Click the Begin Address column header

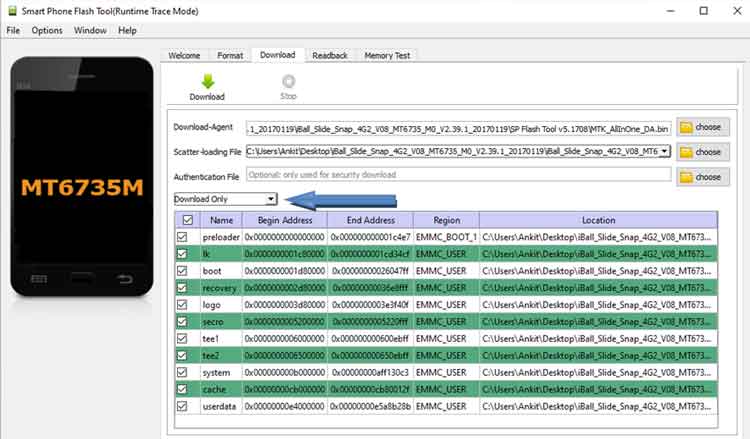[x=285, y=220]
